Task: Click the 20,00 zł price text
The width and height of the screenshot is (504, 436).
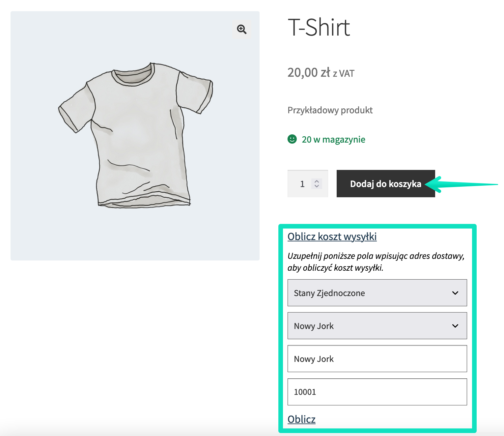Action: click(x=309, y=72)
